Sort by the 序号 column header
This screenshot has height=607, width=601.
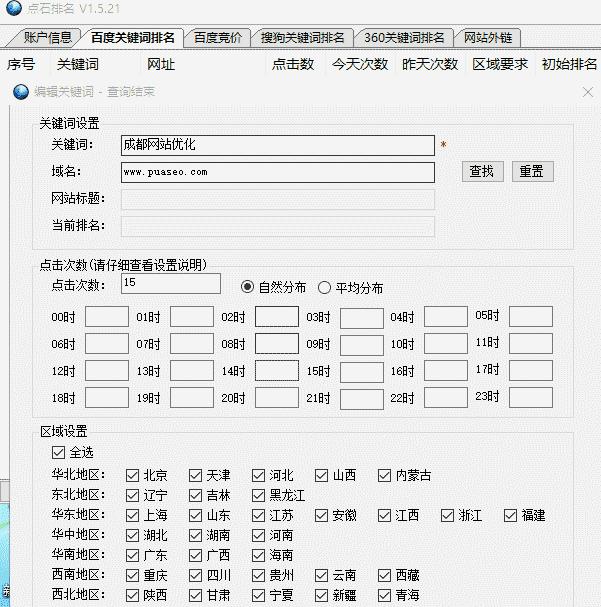coord(21,64)
